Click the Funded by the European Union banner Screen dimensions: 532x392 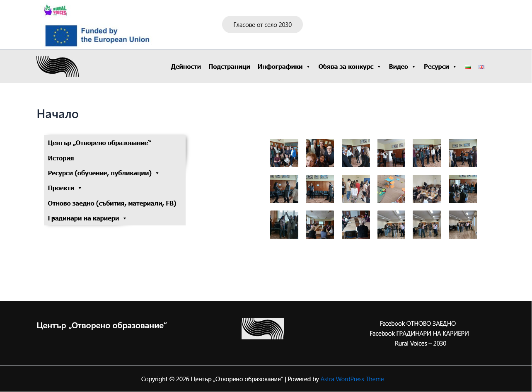[97, 36]
